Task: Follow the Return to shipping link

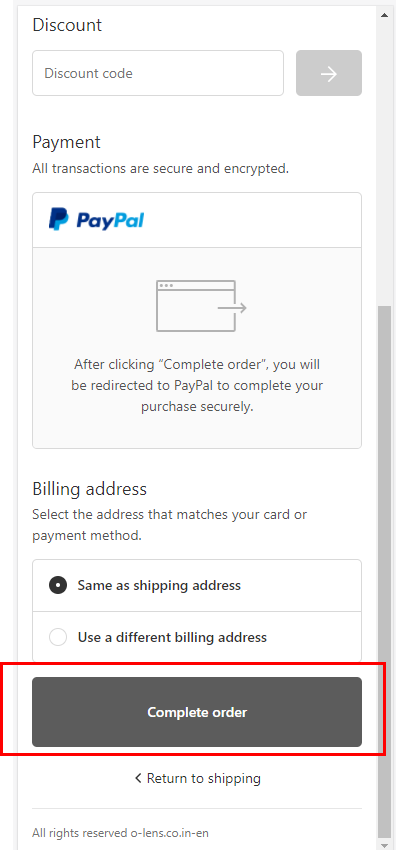Action: pyautogui.click(x=198, y=778)
